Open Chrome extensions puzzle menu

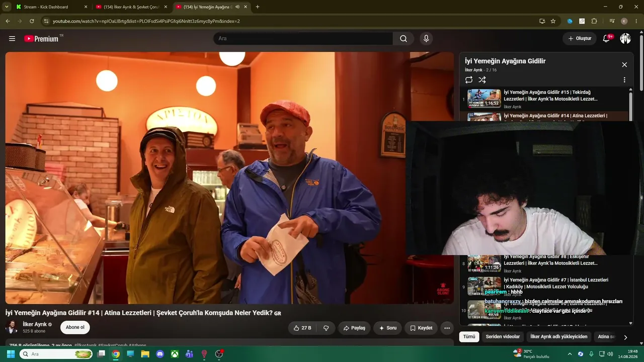tap(594, 21)
